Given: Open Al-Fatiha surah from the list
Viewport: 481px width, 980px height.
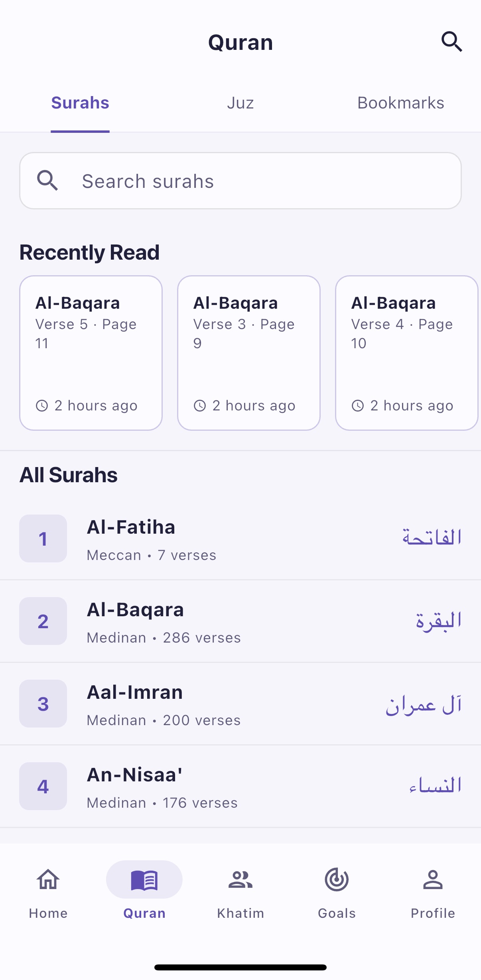Looking at the screenshot, I should pyautogui.click(x=240, y=538).
